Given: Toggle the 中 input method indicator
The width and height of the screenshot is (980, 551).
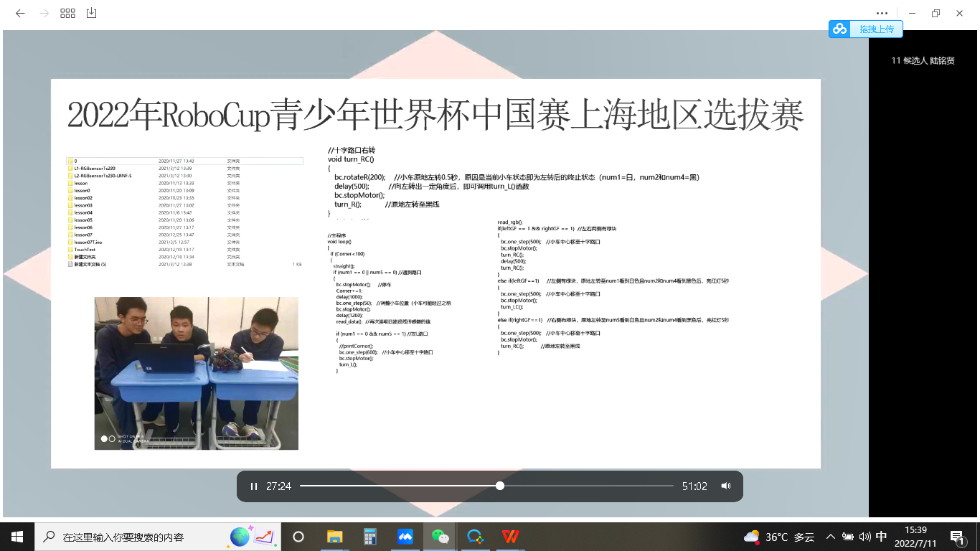Looking at the screenshot, I should point(882,537).
